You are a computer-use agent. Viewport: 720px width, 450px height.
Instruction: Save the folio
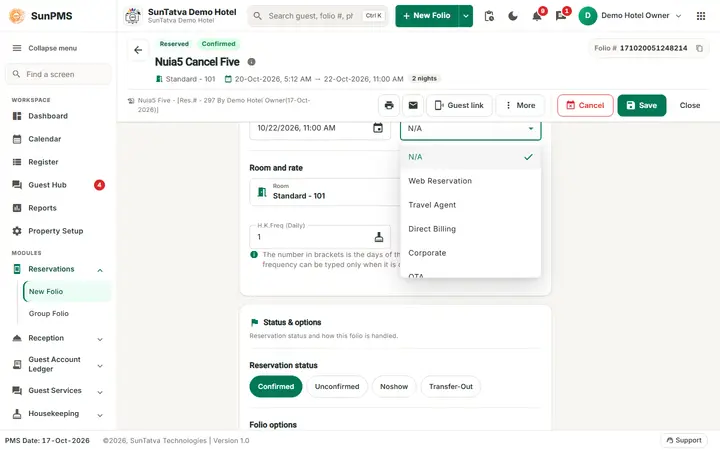(x=641, y=105)
